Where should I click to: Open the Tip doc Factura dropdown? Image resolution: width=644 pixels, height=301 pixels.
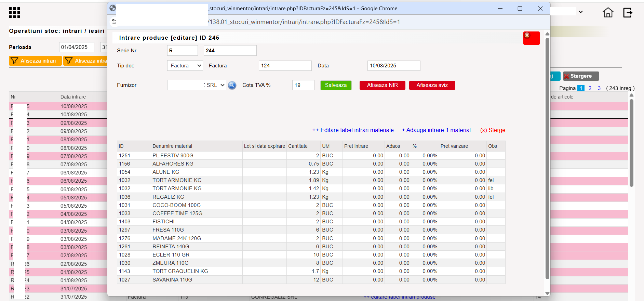(185, 66)
